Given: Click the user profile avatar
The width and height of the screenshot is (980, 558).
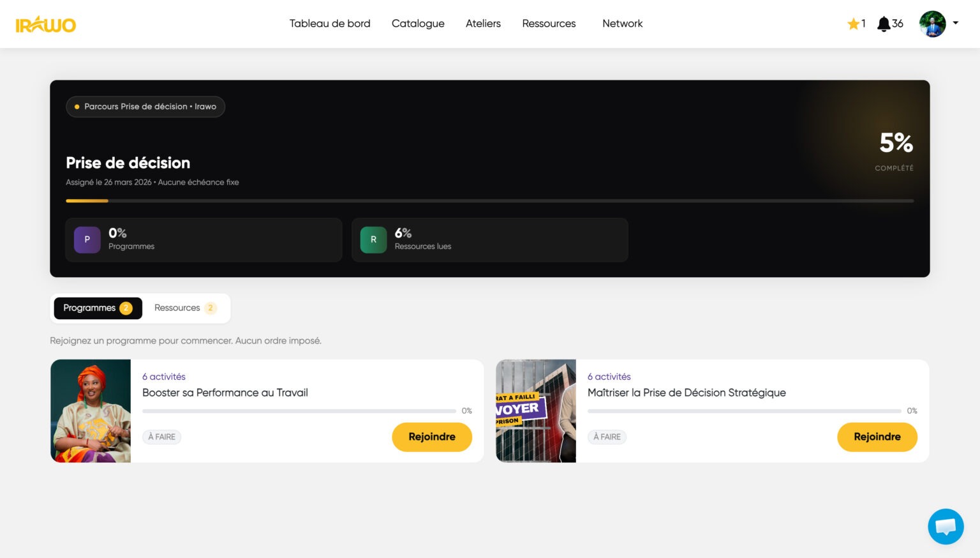Looking at the screenshot, I should tap(932, 24).
